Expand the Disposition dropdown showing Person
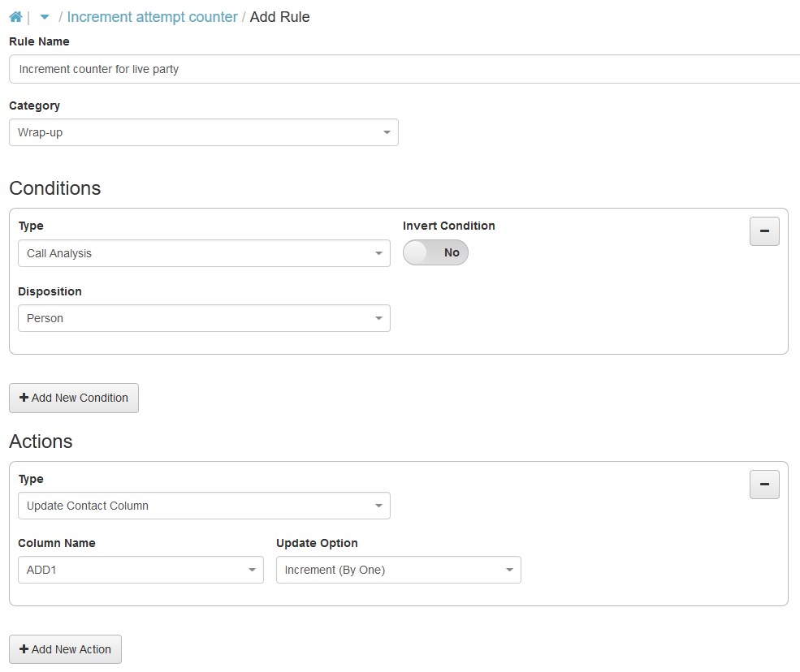 203,318
